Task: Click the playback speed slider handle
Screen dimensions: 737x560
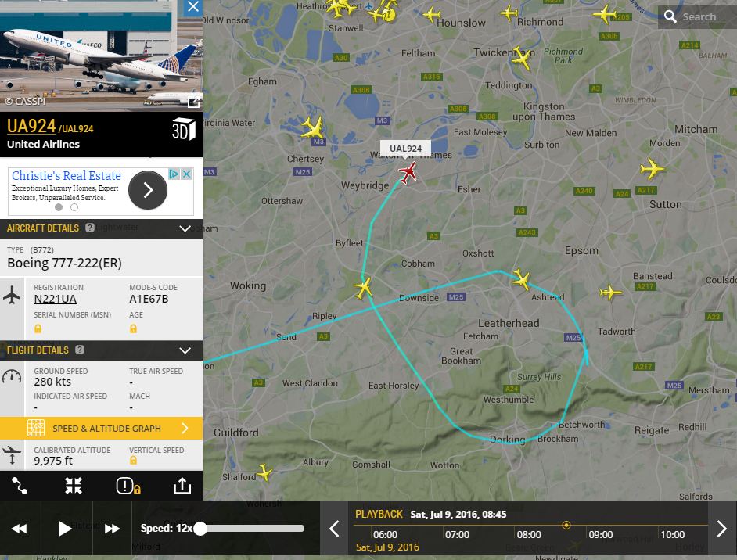Action: point(200,529)
